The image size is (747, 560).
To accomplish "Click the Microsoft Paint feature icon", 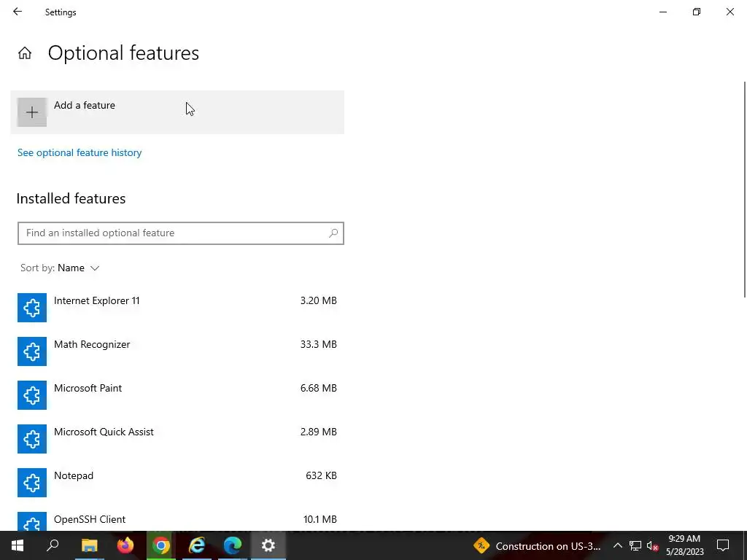I will pyautogui.click(x=32, y=395).
